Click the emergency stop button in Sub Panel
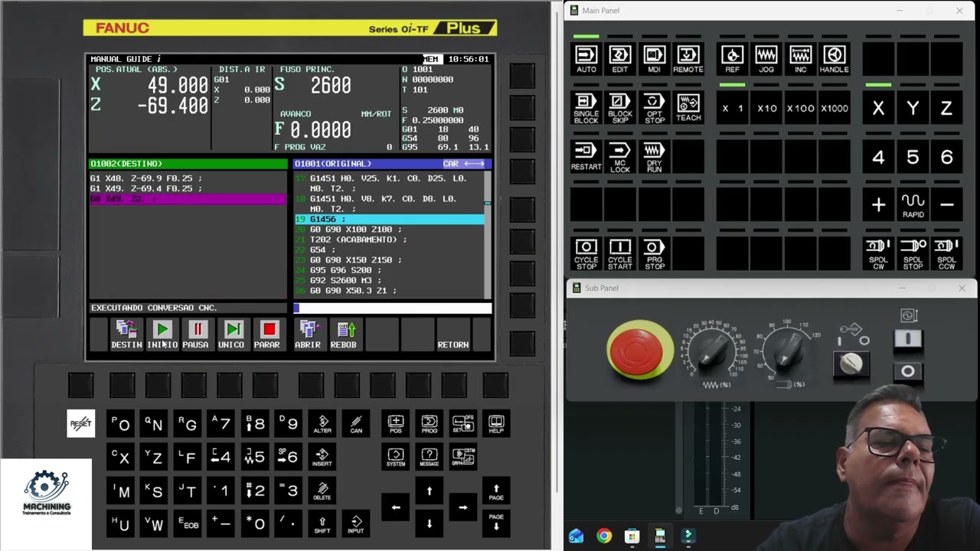980x551 pixels. (x=639, y=350)
